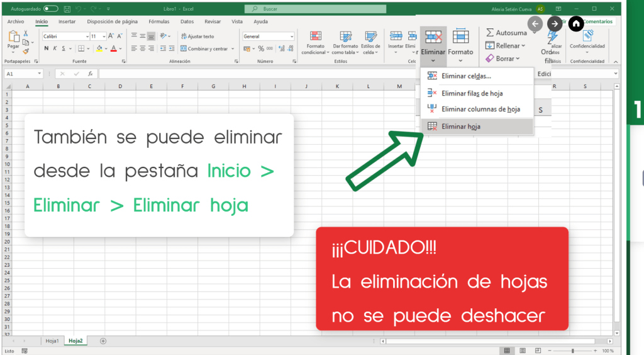Click the accounting number format icon
This screenshot has width=644, height=355.
247,48
